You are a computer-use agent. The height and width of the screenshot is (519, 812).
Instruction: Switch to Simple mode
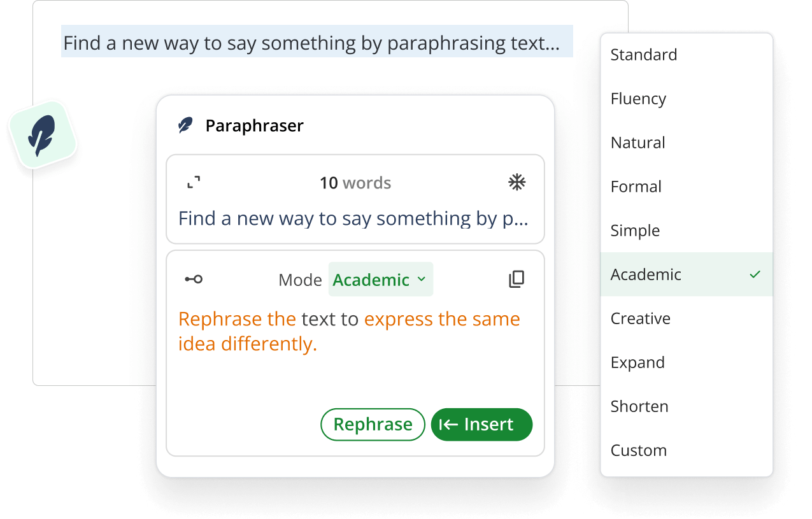click(x=635, y=231)
